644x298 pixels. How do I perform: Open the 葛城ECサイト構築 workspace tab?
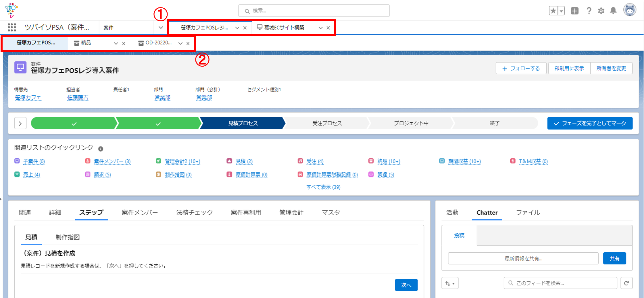click(284, 28)
